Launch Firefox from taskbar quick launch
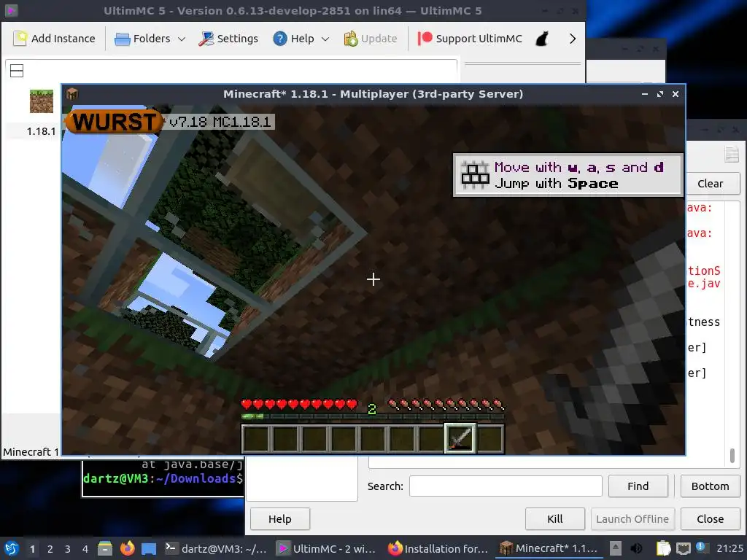This screenshot has height=560, width=747. pyautogui.click(x=127, y=548)
